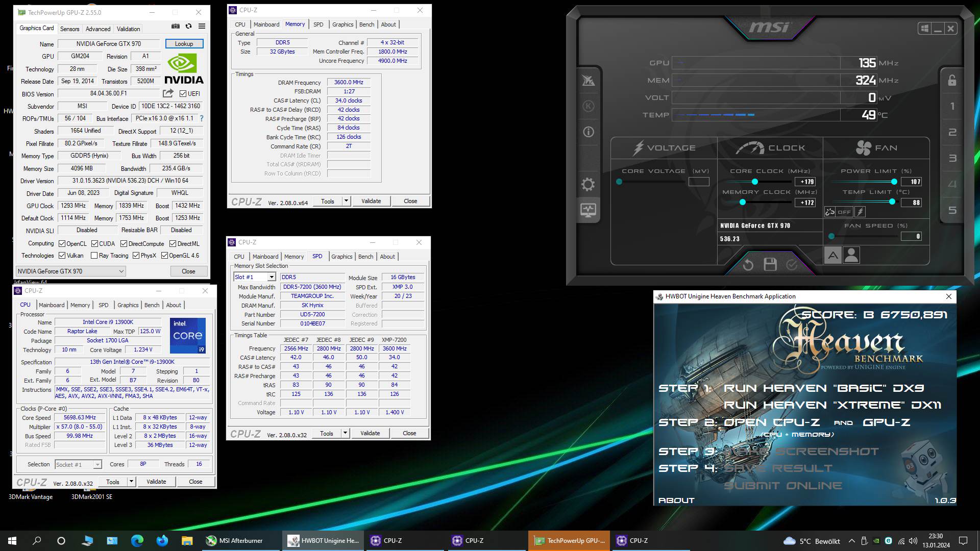The width and height of the screenshot is (980, 551).
Task: Toggle Afterburner auto fan A button
Action: (x=833, y=255)
